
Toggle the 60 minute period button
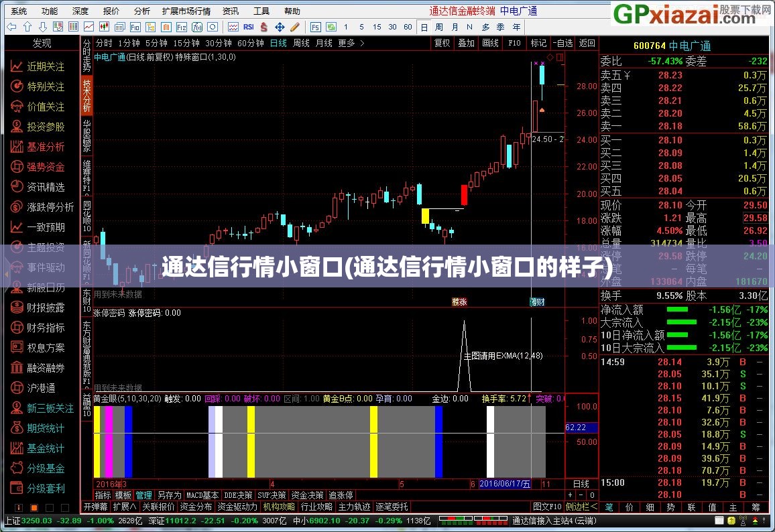coord(408,27)
